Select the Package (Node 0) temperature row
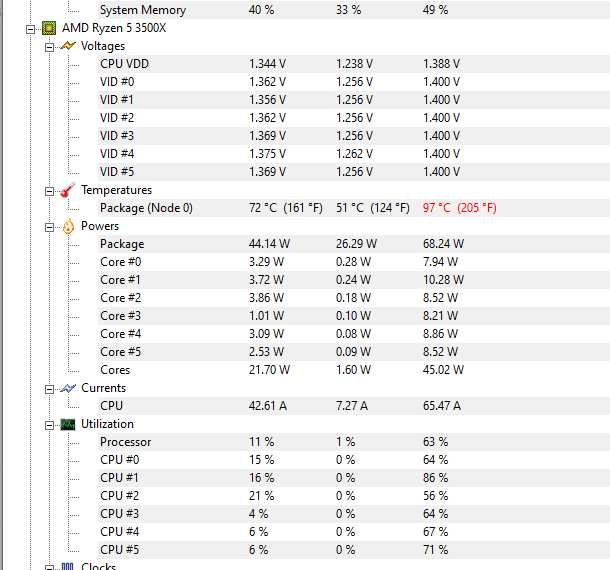 coord(146,208)
